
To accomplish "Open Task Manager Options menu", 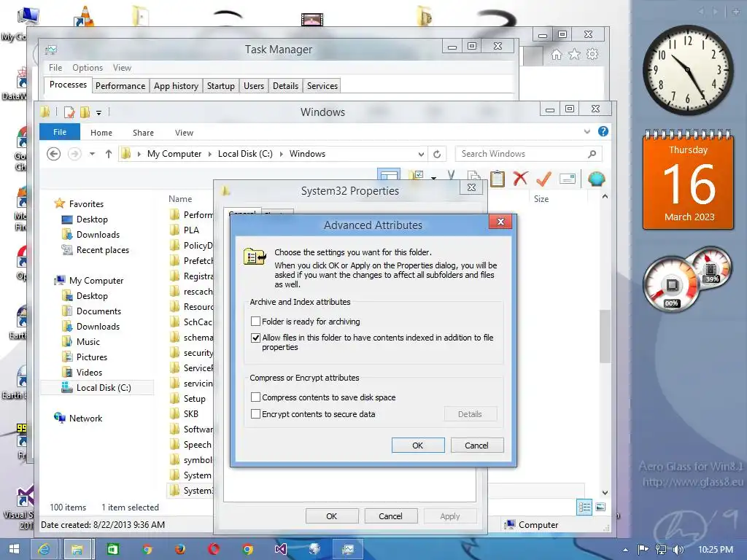I will (x=88, y=68).
